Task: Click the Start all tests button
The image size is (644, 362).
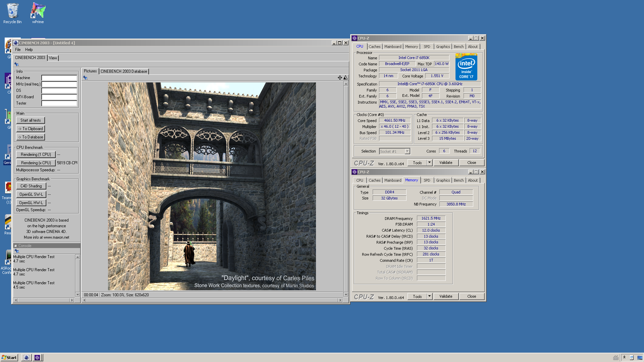Action: [x=31, y=120]
